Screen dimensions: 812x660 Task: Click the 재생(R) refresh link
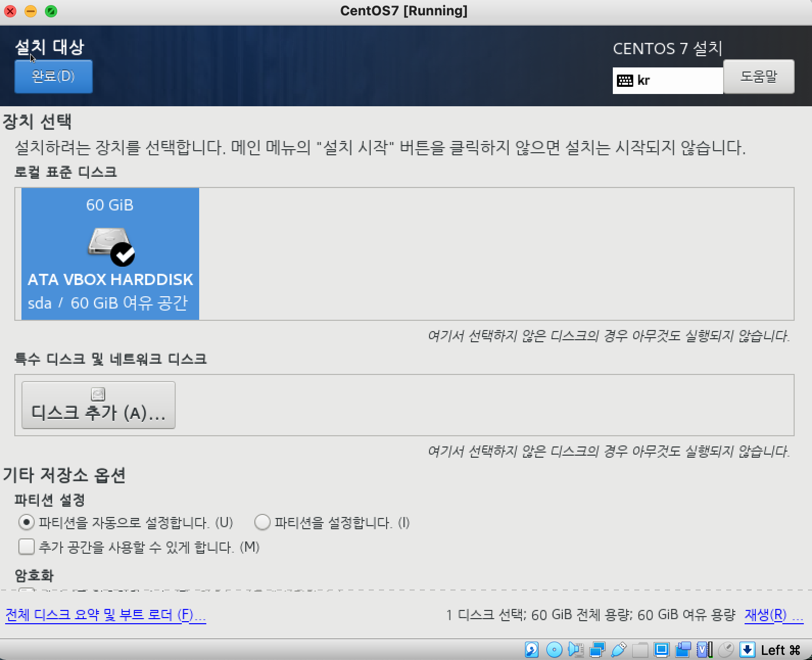[774, 615]
